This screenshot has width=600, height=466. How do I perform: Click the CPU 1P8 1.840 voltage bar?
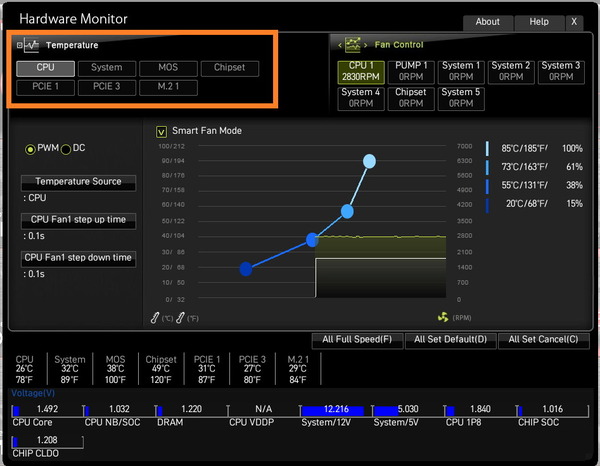coord(480,411)
